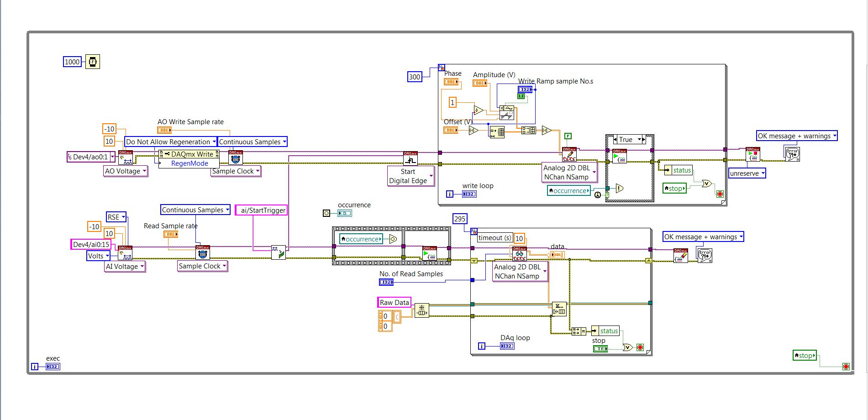Select the DAQmx Timing node above AI Sample Clock
This screenshot has height=420, width=868.
203,252
